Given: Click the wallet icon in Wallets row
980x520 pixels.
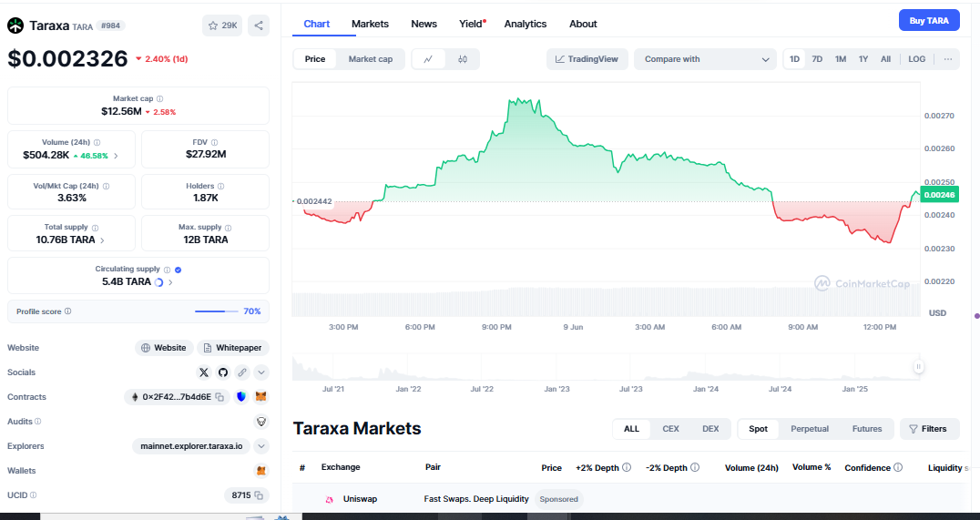Looking at the screenshot, I should 261,471.
